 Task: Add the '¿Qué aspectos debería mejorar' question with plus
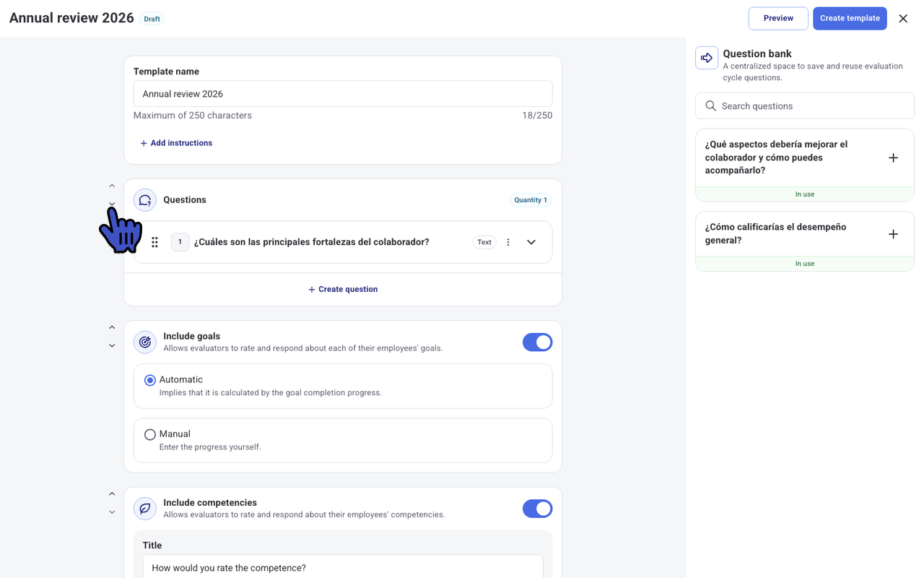click(893, 158)
